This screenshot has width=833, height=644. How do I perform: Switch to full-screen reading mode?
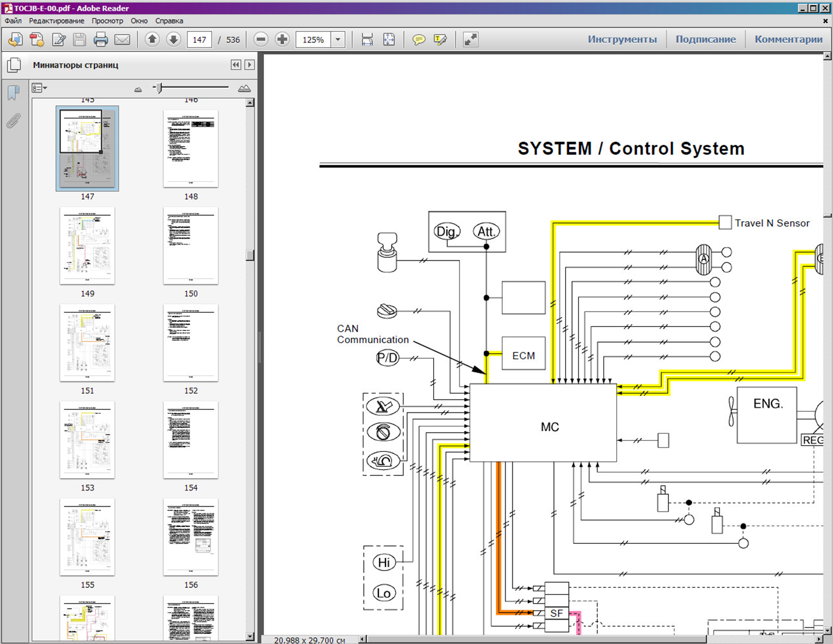pyautogui.click(x=470, y=40)
